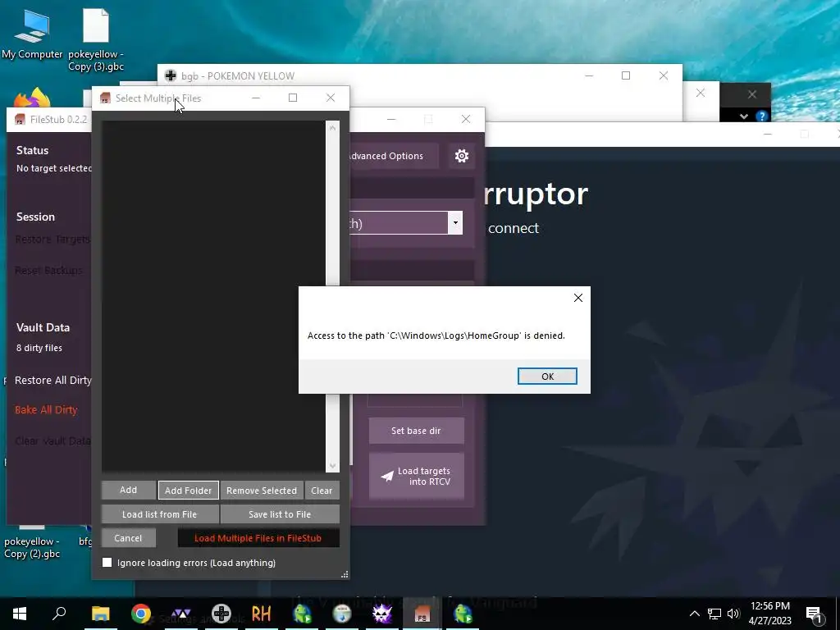This screenshot has width=840, height=630.
Task: Click Set base dir button
Action: coord(416,431)
